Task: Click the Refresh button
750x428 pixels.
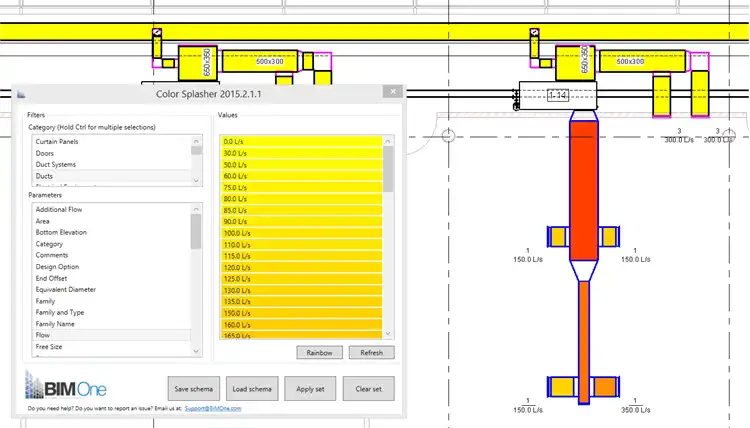Action: click(372, 352)
